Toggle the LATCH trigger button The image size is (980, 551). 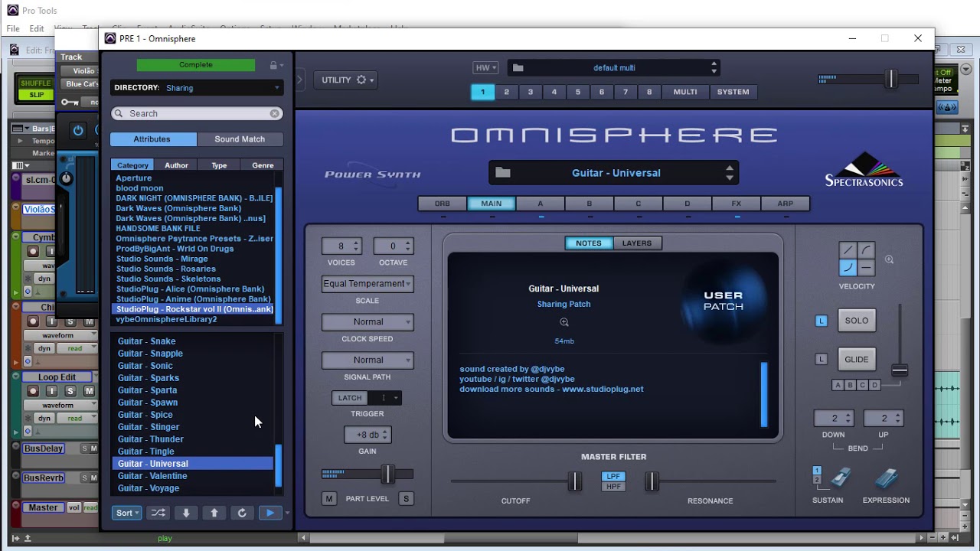coord(350,398)
